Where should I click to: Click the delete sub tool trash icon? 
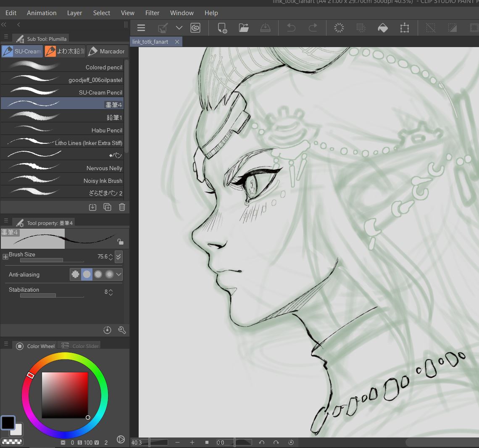point(122,207)
